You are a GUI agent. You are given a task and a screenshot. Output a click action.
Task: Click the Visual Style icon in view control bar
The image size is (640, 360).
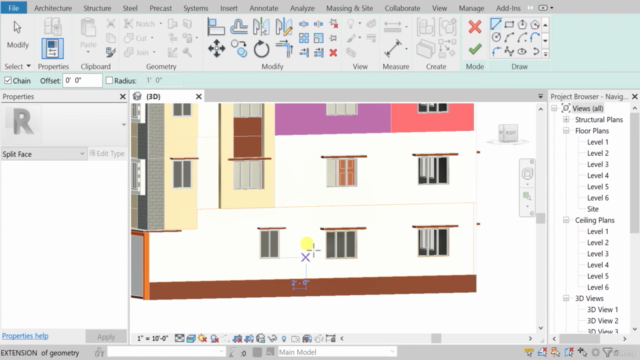click(191, 338)
